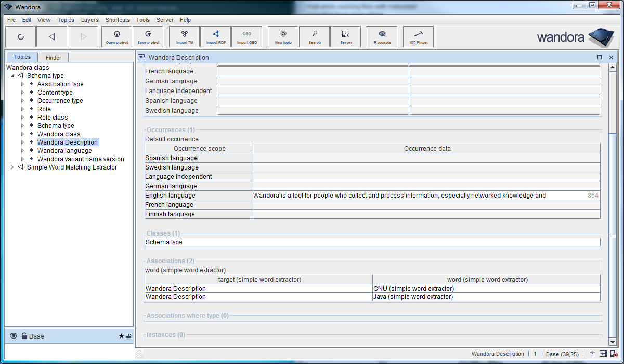The width and height of the screenshot is (624, 364).
Task: Collapse the Schema type tree node
Action: [x=12, y=76]
